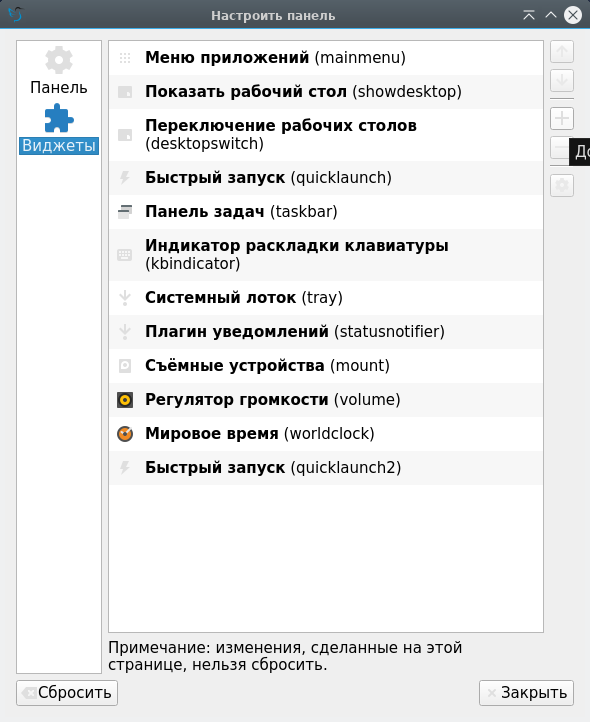Click the move widget up arrow button
This screenshot has height=722, width=590.
pyautogui.click(x=561, y=52)
